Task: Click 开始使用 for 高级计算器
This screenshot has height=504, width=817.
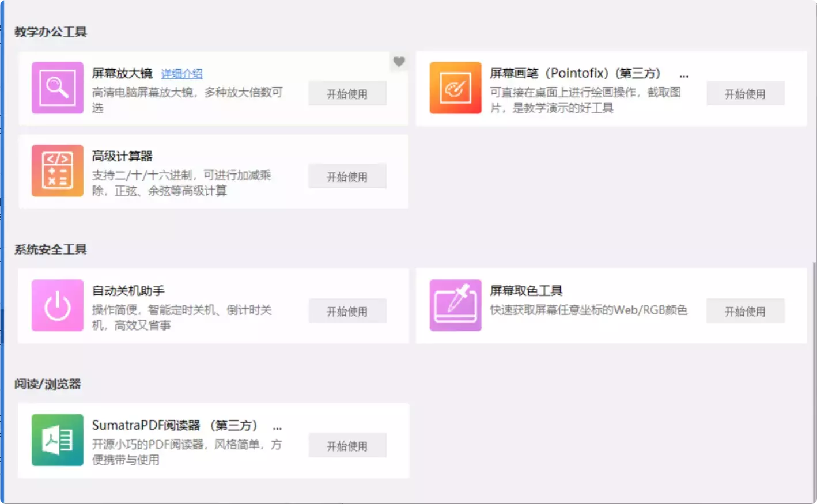Action: [347, 176]
